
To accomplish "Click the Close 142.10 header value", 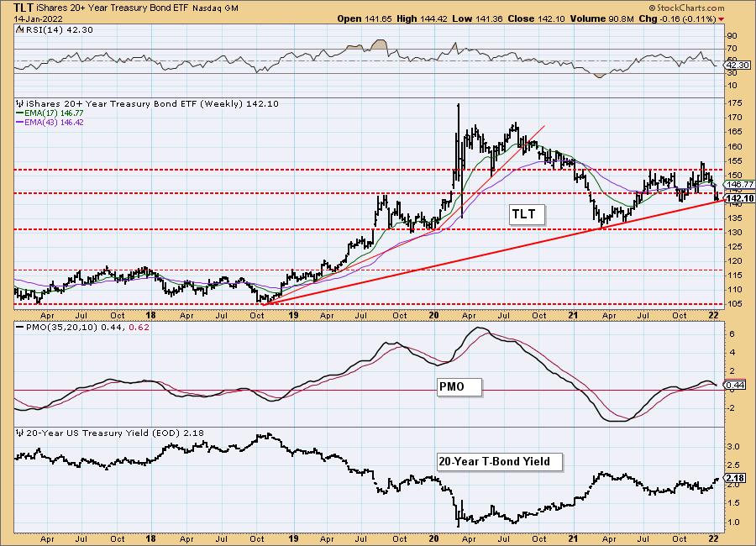I will (536, 18).
